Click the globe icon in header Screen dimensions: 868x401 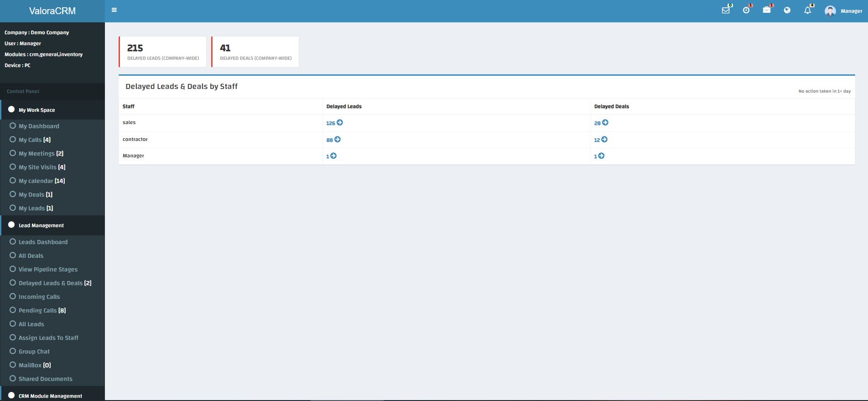click(787, 10)
